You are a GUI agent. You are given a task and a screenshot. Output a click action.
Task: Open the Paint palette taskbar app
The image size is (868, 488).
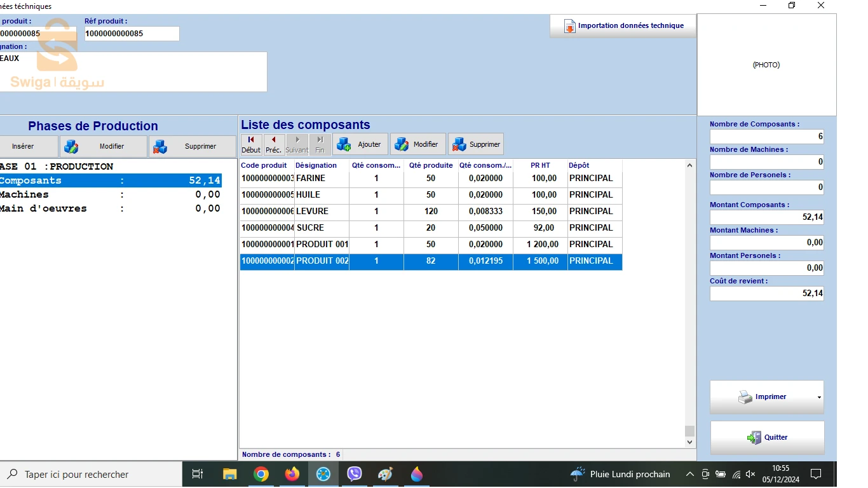(x=386, y=474)
